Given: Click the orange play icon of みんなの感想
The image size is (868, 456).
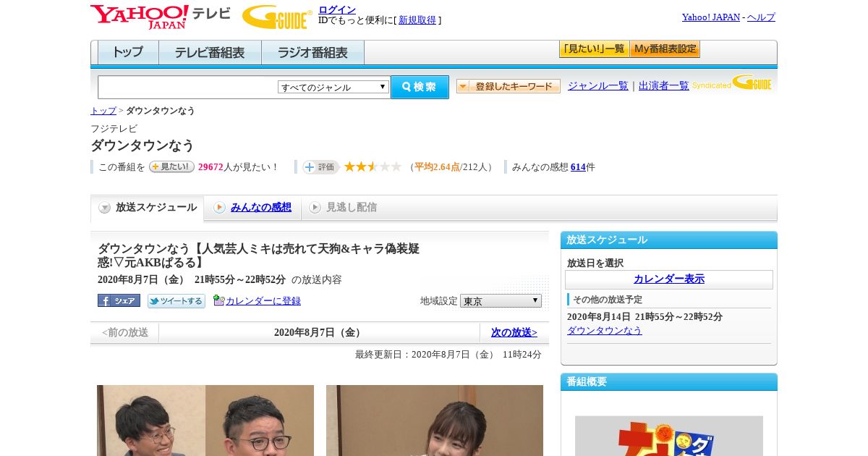Looking at the screenshot, I should pos(219,208).
